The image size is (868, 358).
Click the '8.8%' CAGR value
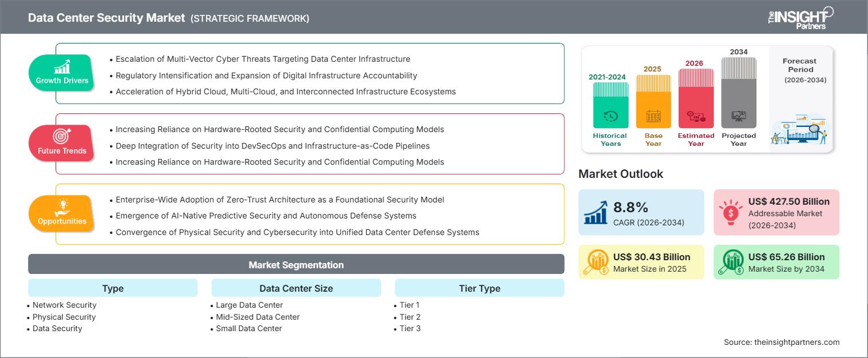tap(632, 206)
